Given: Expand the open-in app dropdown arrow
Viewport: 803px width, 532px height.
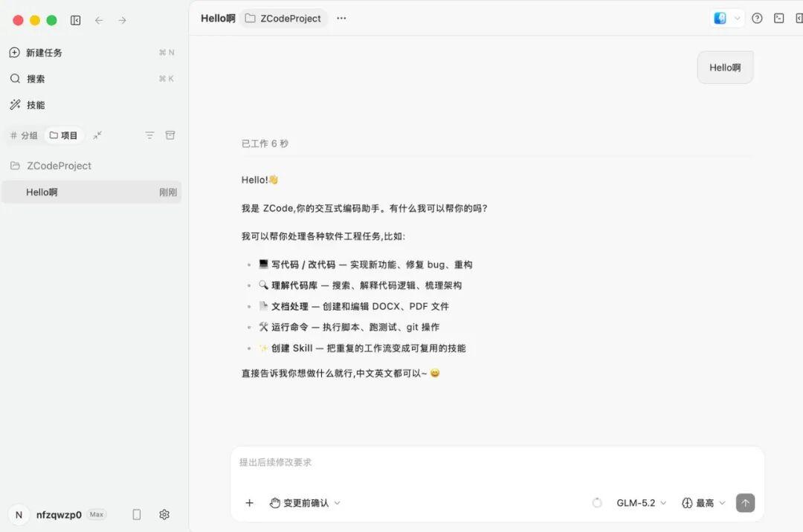Looking at the screenshot, I should pyautogui.click(x=738, y=19).
